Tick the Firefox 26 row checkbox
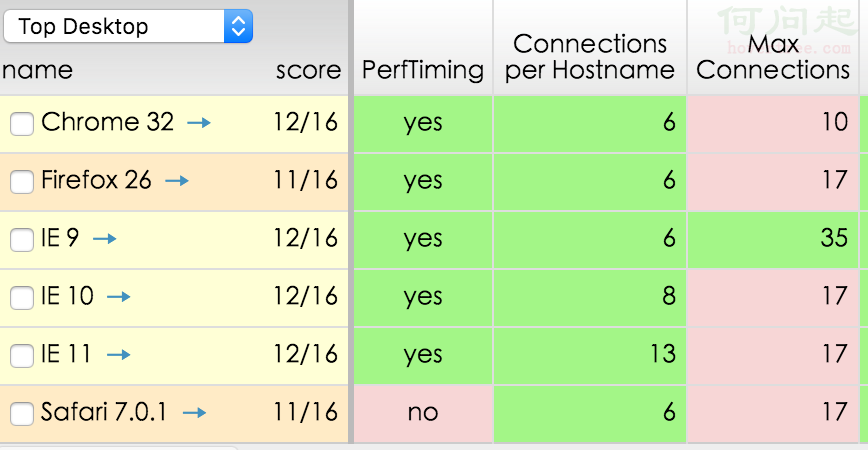This screenshot has height=450, width=868. pyautogui.click(x=21, y=182)
